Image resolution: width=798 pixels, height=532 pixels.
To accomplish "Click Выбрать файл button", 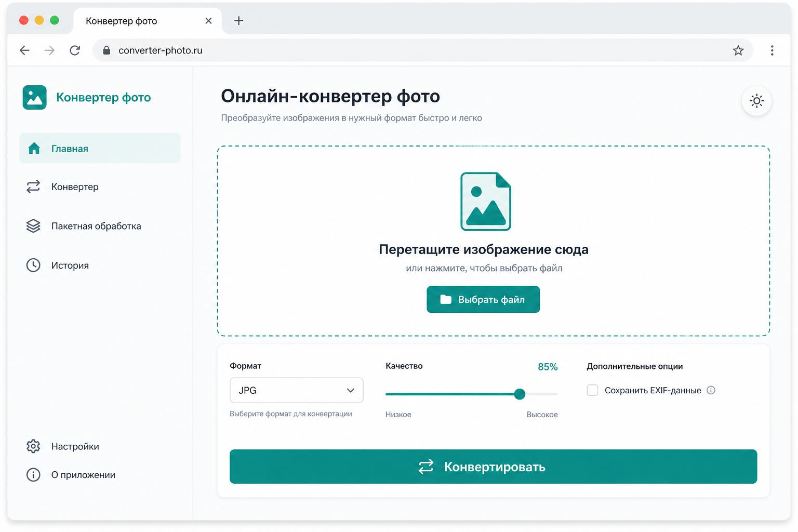I will 483,299.
